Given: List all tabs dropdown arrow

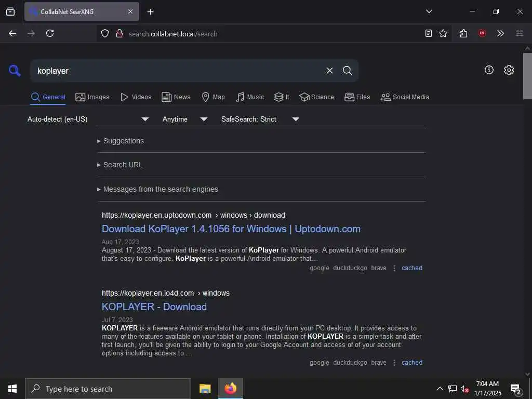Looking at the screenshot, I should pyautogui.click(x=429, y=11).
